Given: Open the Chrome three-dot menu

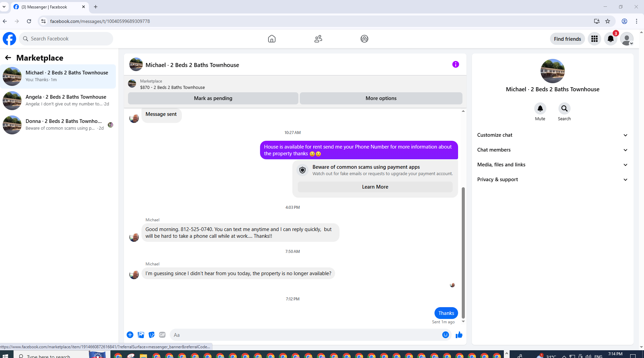Looking at the screenshot, I should pyautogui.click(x=637, y=21).
